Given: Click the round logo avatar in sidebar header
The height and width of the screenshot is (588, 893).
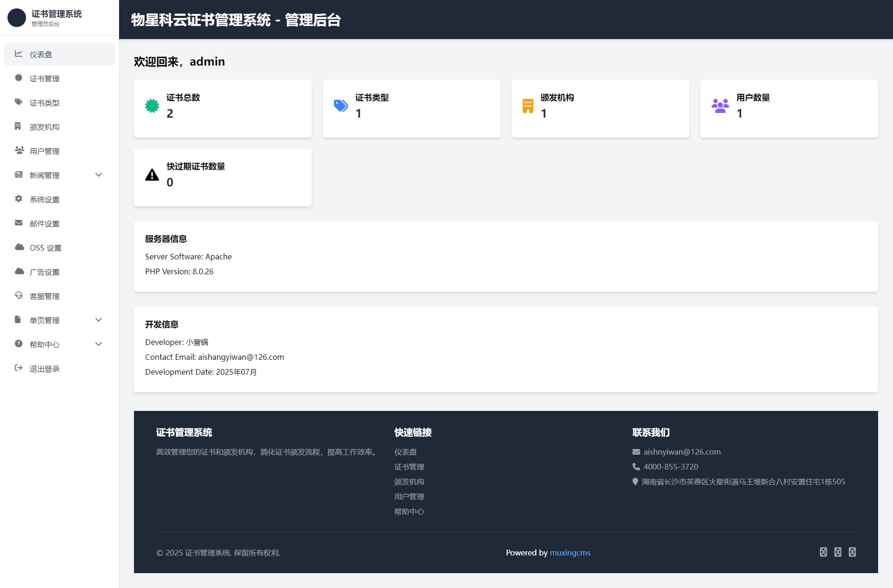Looking at the screenshot, I should point(17,18).
